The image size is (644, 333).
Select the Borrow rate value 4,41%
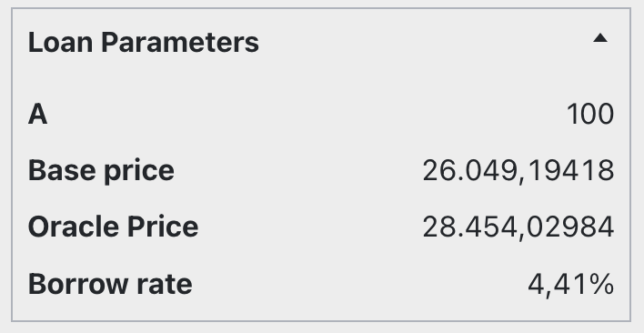[571, 284]
